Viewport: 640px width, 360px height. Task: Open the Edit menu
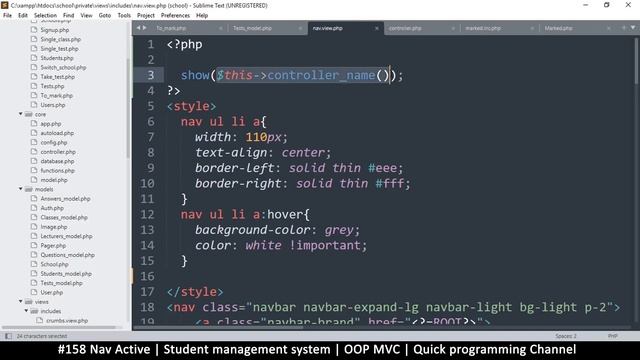(x=23, y=16)
